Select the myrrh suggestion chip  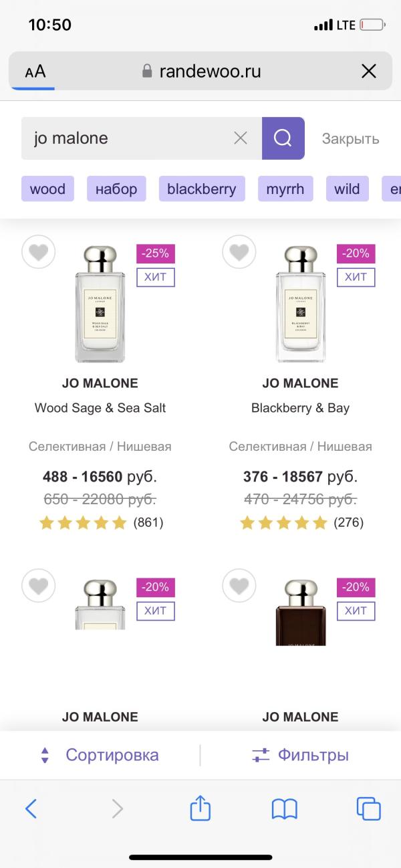[285, 189]
